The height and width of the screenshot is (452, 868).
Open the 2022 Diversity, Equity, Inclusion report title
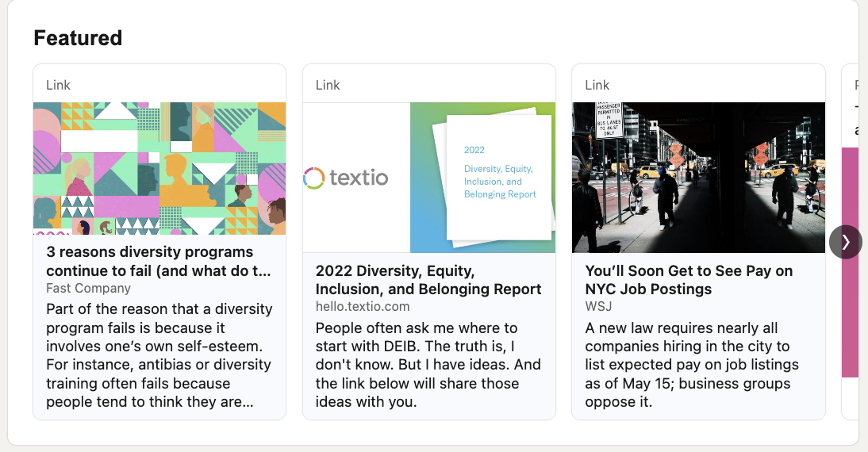pyautogui.click(x=428, y=280)
